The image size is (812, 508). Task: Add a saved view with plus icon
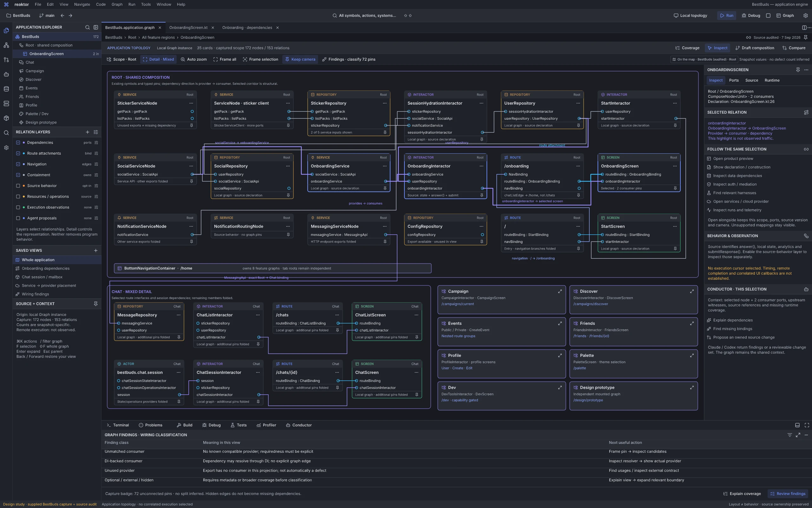tap(95, 250)
